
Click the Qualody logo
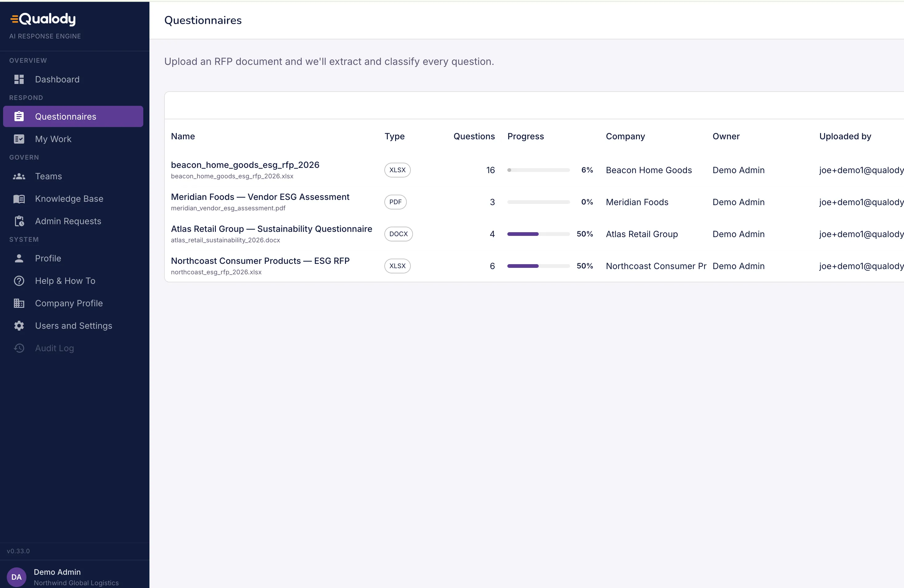43,19
